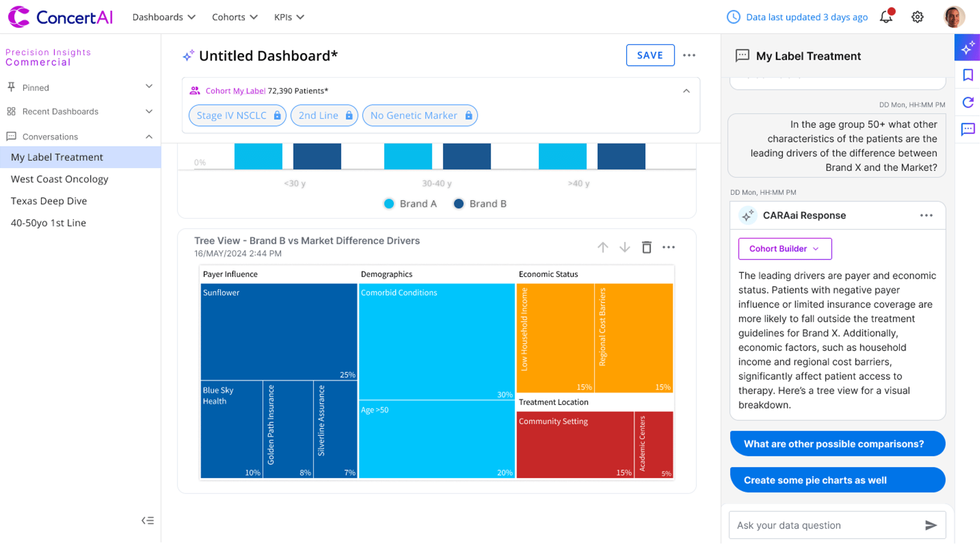Open 40-50yo 1st Line conversation
Viewport: 980px width, 544px height.
(48, 223)
